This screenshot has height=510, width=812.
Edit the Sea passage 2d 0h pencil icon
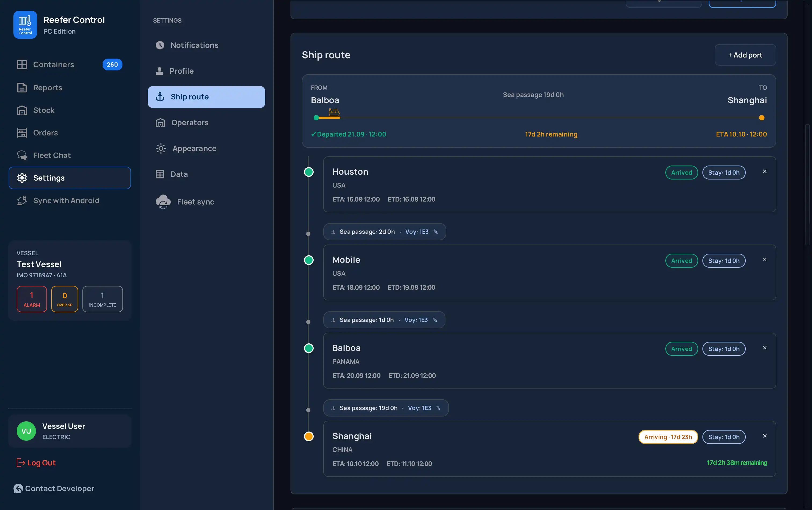(x=436, y=232)
